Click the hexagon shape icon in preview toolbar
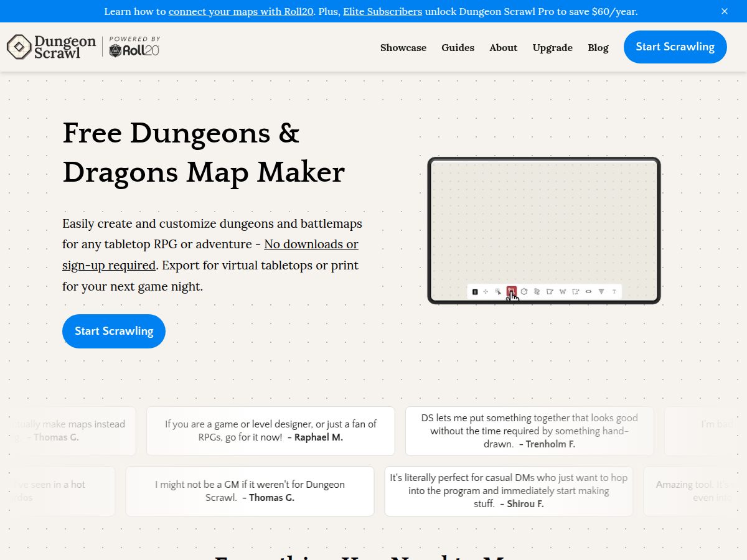Viewport: 747px width, 560px height. [x=524, y=291]
